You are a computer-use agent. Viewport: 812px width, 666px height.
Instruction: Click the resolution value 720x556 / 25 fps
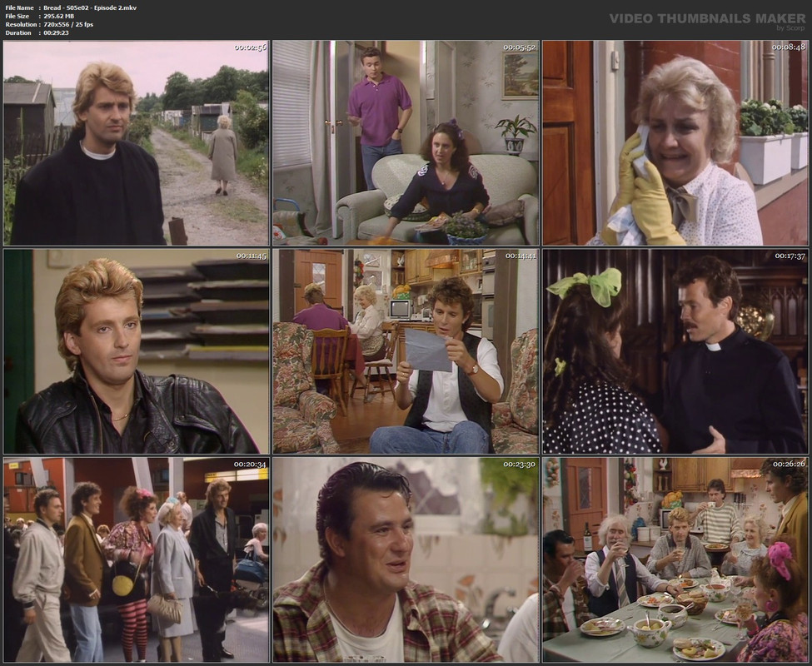click(x=68, y=24)
